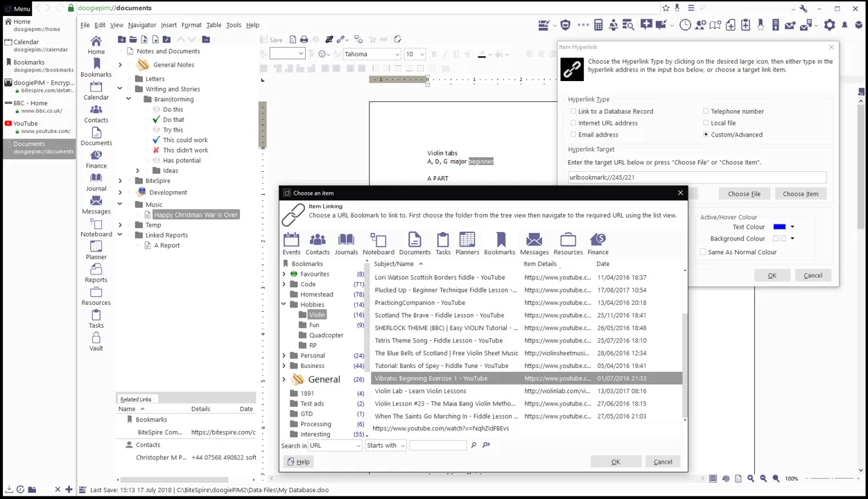Select the Finance category icon in dialog
Image resolution: width=868 pixels, height=499 pixels.
click(x=598, y=243)
